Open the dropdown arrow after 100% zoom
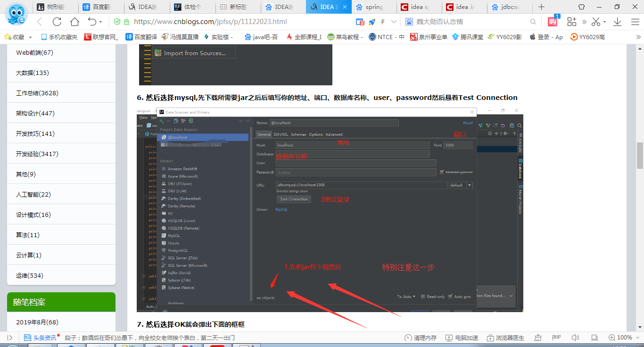This screenshot has height=347, width=644. click(637, 338)
